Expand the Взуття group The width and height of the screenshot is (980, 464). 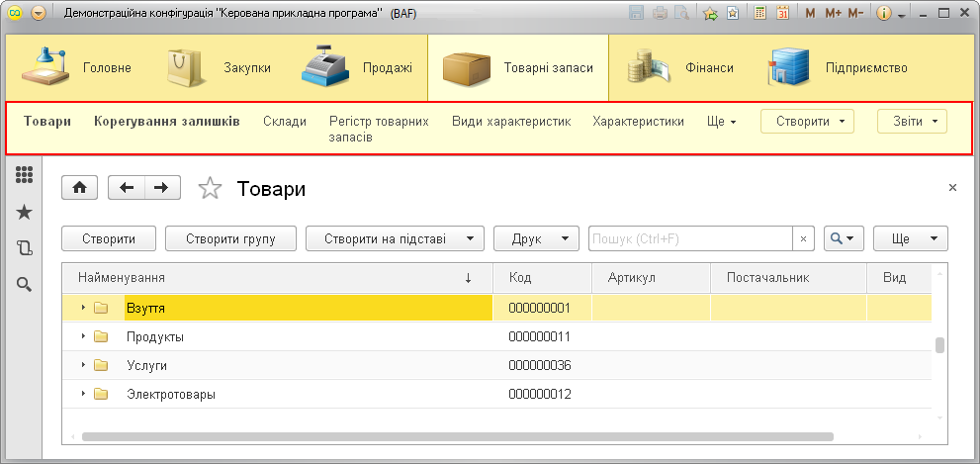point(83,308)
